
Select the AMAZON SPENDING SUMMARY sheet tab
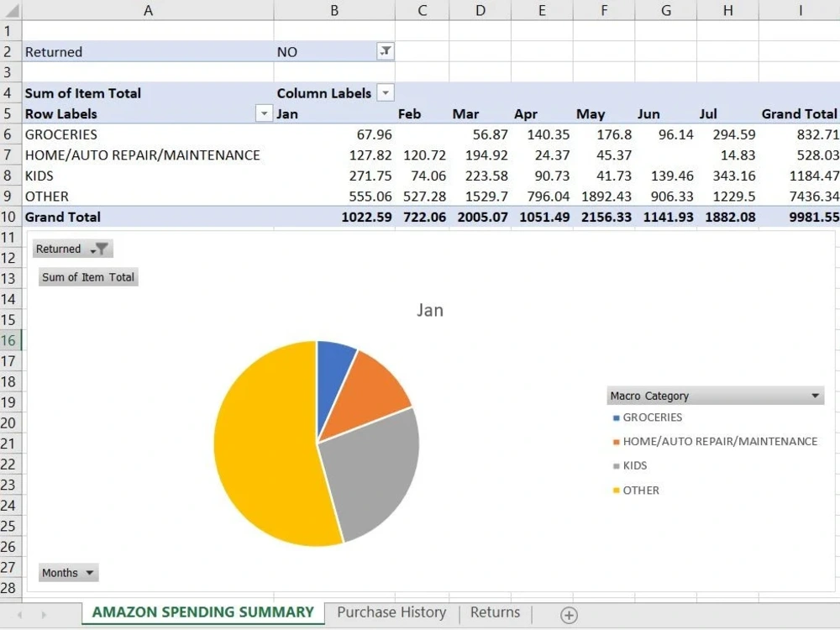coord(203,612)
